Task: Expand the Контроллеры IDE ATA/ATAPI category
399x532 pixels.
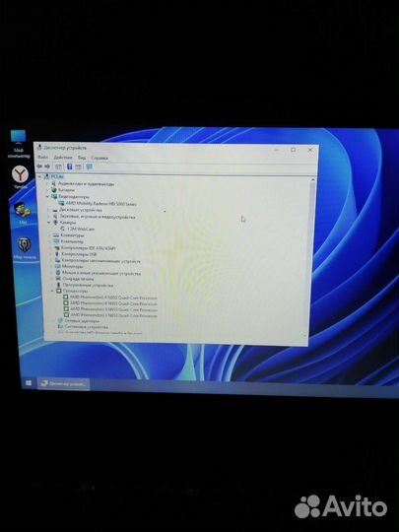Action: pyautogui.click(x=50, y=248)
